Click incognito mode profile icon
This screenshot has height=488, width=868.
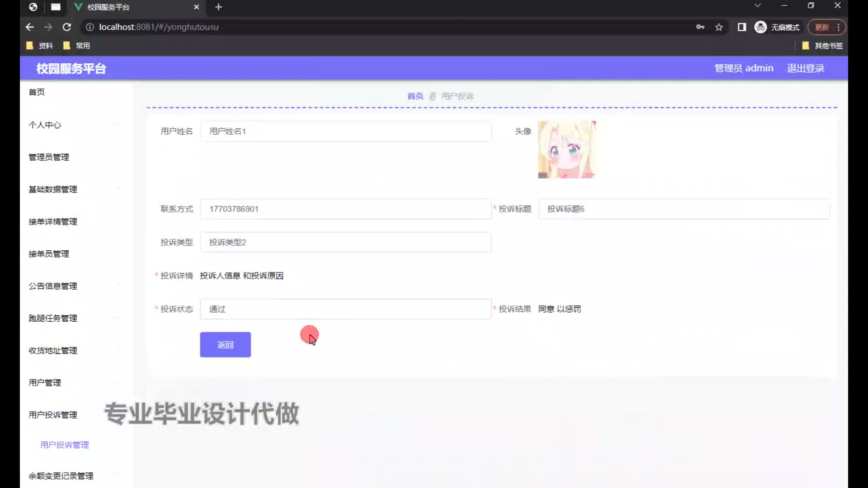tap(761, 27)
